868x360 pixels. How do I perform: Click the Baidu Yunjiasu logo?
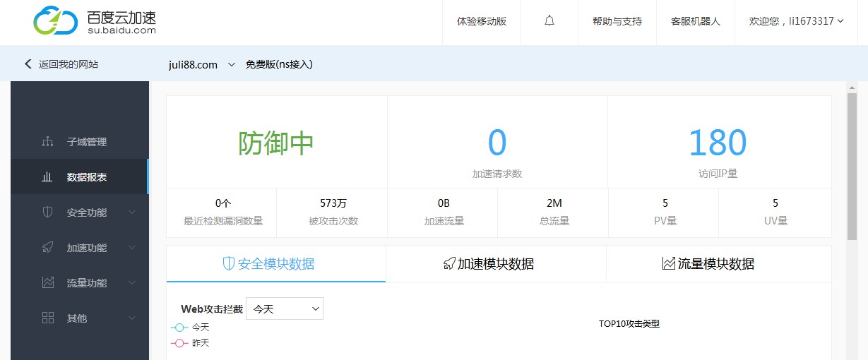point(95,22)
